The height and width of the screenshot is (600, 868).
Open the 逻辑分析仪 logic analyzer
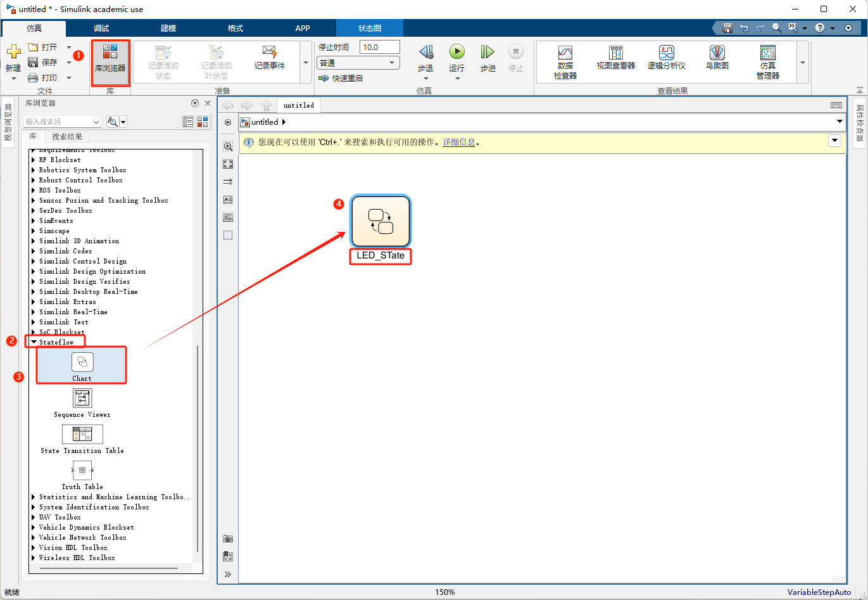pyautogui.click(x=666, y=58)
